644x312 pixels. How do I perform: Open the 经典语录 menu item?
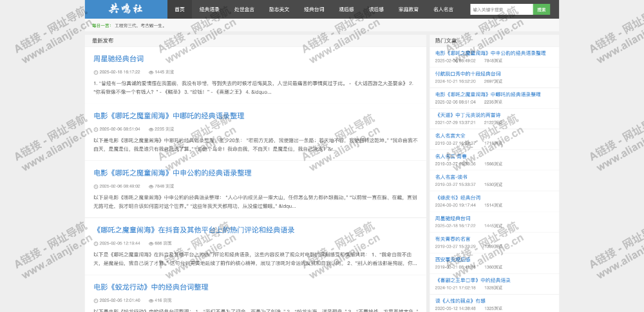(209, 9)
